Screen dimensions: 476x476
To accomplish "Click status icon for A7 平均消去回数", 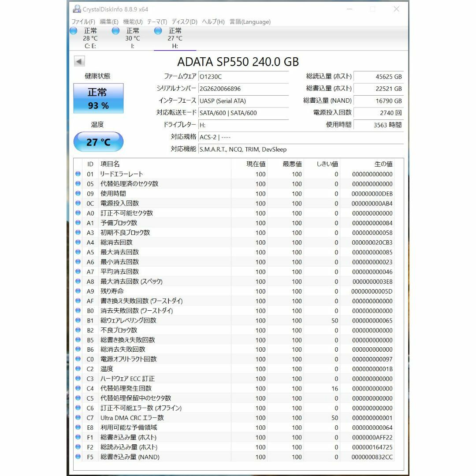I will (x=78, y=271).
